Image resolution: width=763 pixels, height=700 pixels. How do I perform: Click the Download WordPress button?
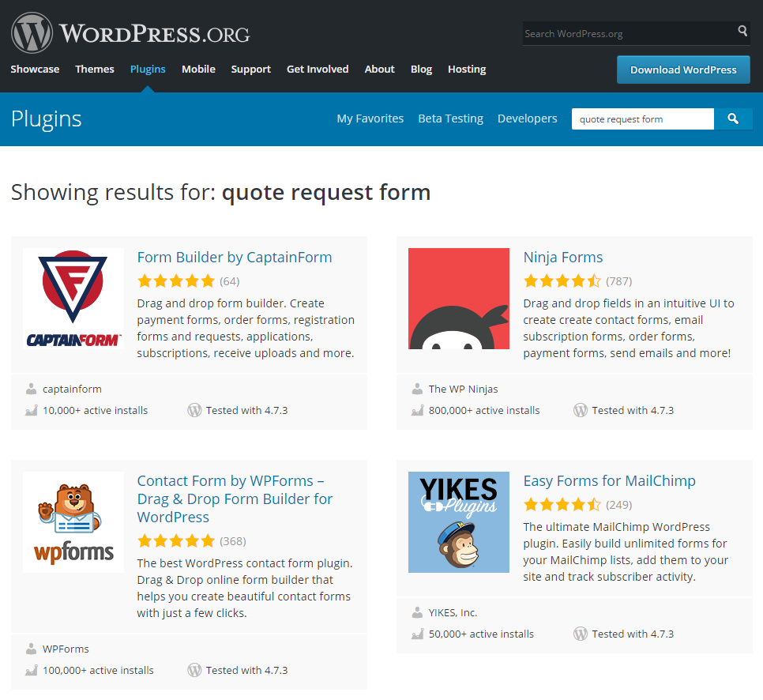tap(683, 70)
